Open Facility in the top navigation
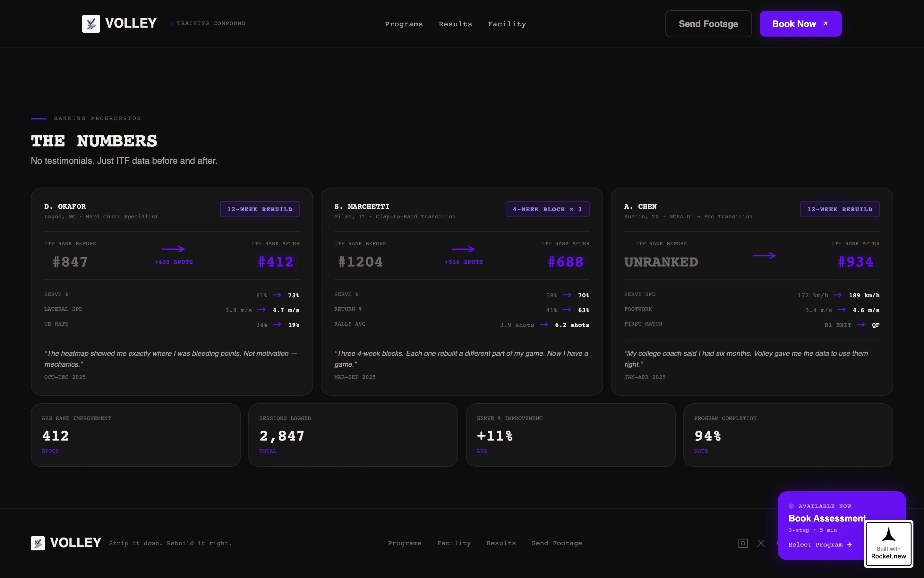The height and width of the screenshot is (578, 924). [507, 24]
